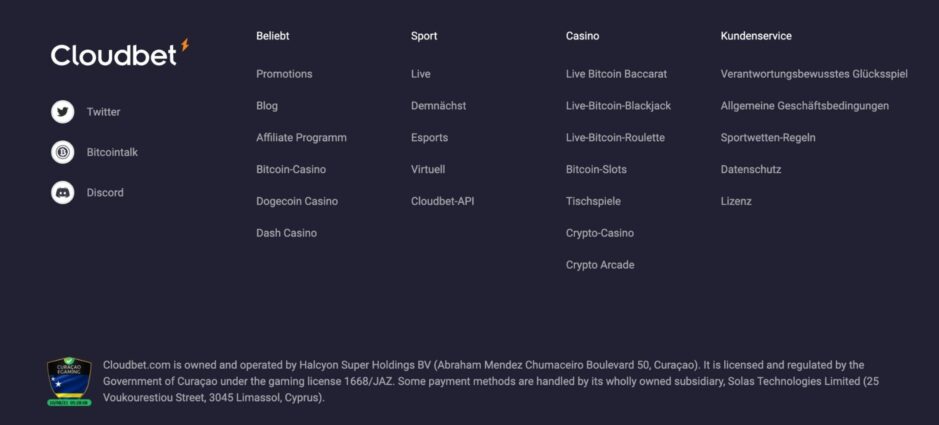This screenshot has width=939, height=425.
Task: Open Verantwortungsbewusstes Glücksspiel page
Action: click(814, 74)
